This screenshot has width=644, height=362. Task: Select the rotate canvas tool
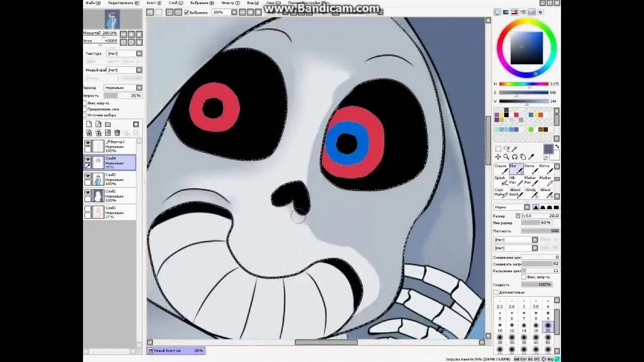tap(515, 157)
